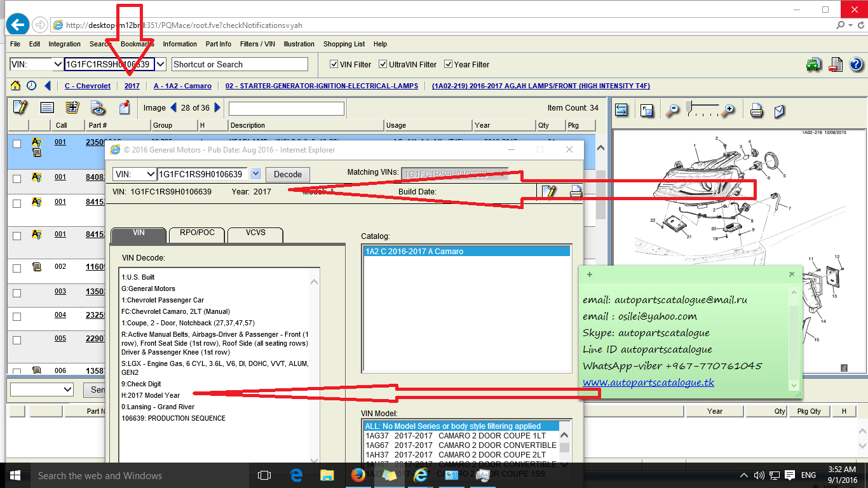Open the dropdown left of the Send button

[x=42, y=389]
